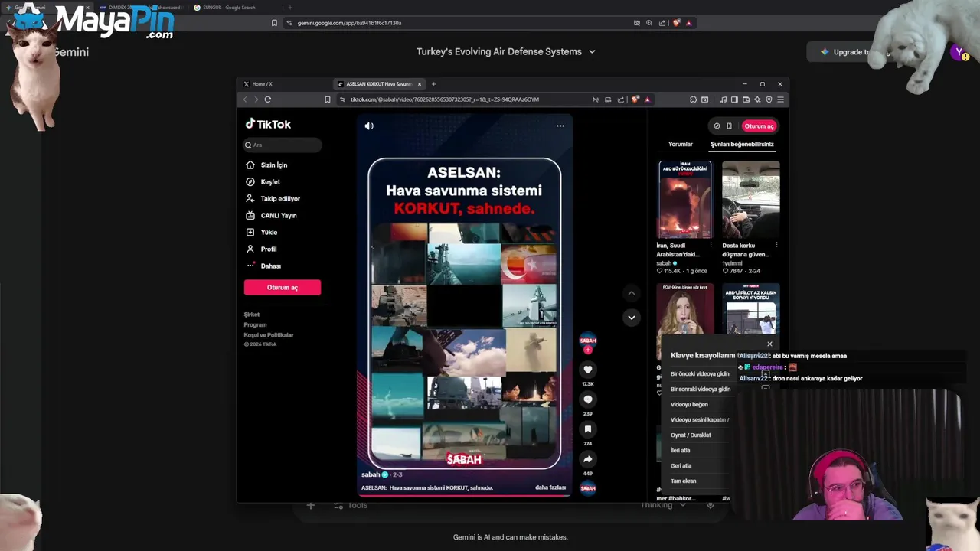
Task: Open the browser wallet toolbar icon
Action: tap(746, 99)
